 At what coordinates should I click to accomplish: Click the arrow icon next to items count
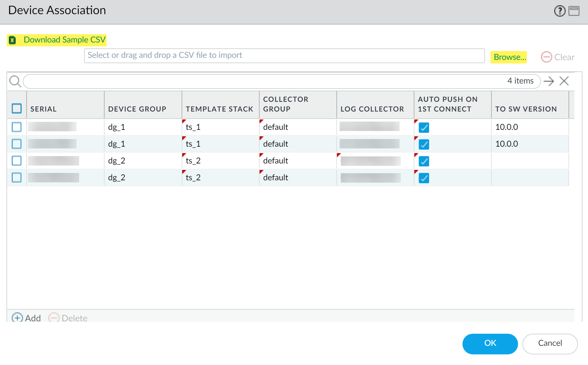coord(549,81)
